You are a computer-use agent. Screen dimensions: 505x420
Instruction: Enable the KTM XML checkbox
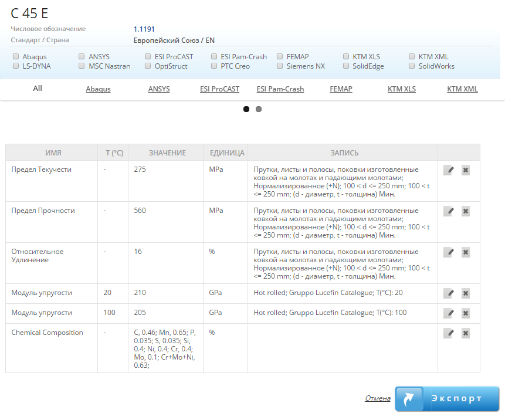click(412, 56)
